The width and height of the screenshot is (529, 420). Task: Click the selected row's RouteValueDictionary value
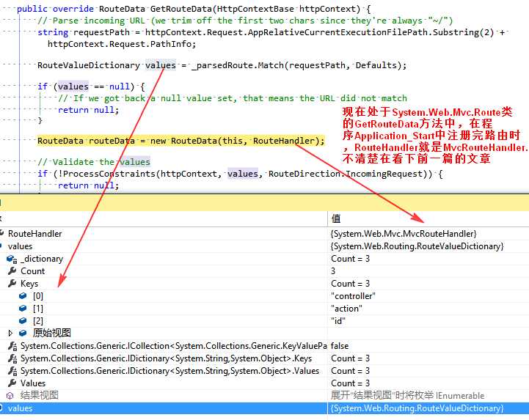417,408
